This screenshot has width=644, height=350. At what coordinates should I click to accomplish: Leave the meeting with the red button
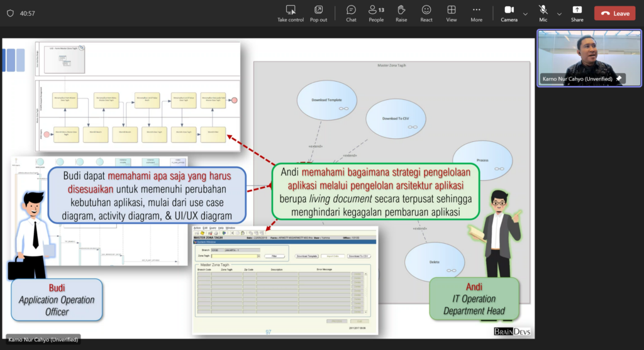click(x=614, y=13)
